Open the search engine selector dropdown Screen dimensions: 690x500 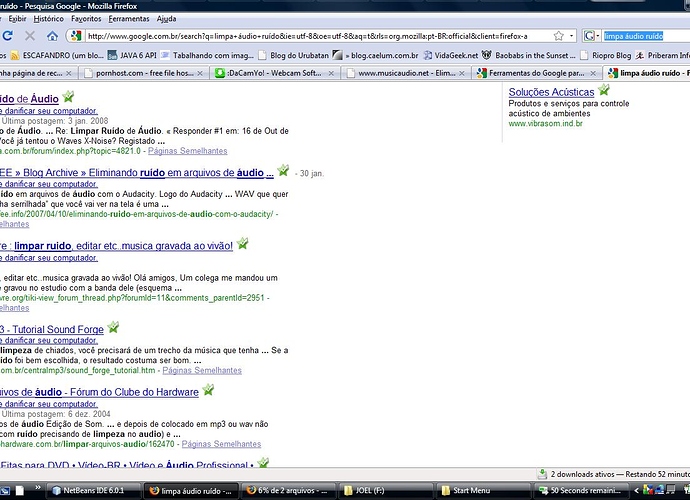tap(591, 36)
